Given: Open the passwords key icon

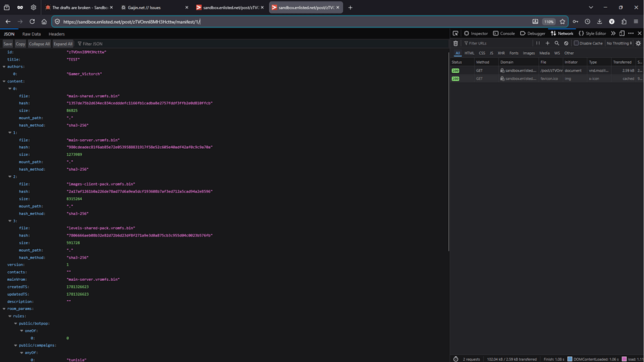Looking at the screenshot, I should 575,22.
